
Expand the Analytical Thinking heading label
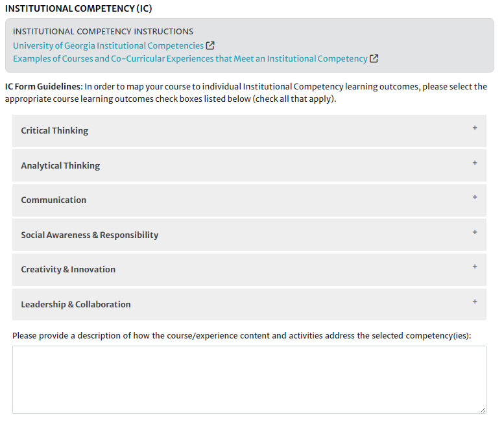click(x=60, y=165)
